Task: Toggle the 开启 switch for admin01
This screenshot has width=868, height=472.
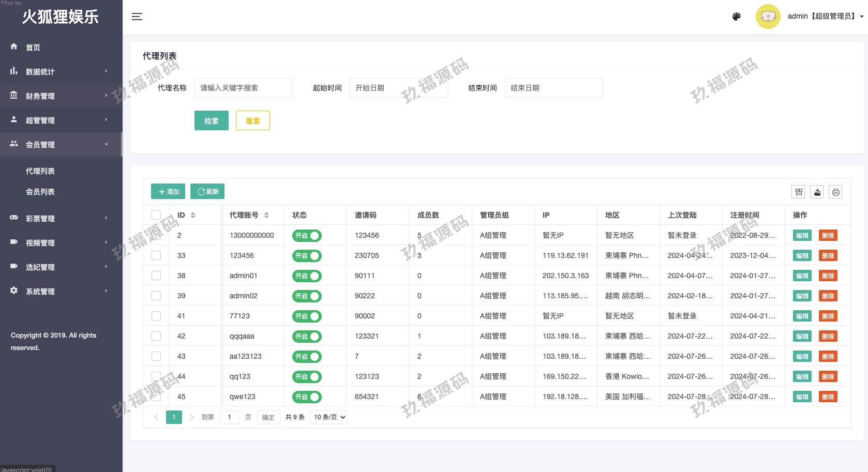Action: click(x=307, y=276)
